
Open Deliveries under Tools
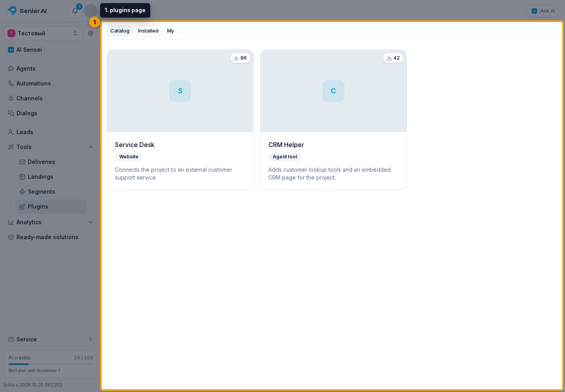(x=42, y=162)
